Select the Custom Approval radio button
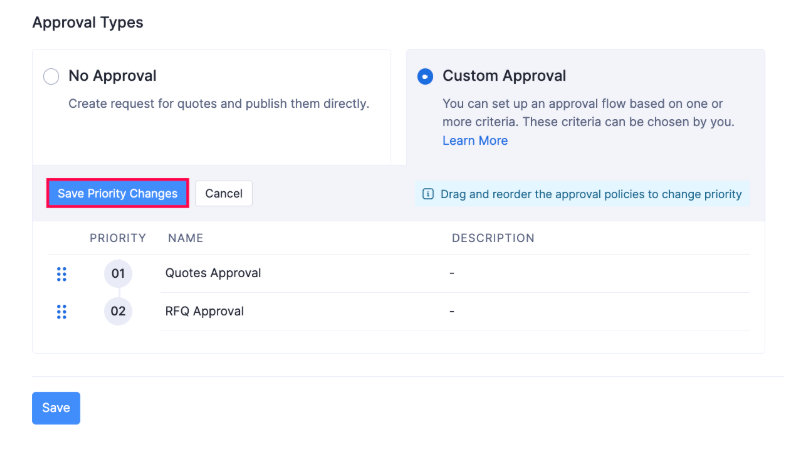 (425, 76)
